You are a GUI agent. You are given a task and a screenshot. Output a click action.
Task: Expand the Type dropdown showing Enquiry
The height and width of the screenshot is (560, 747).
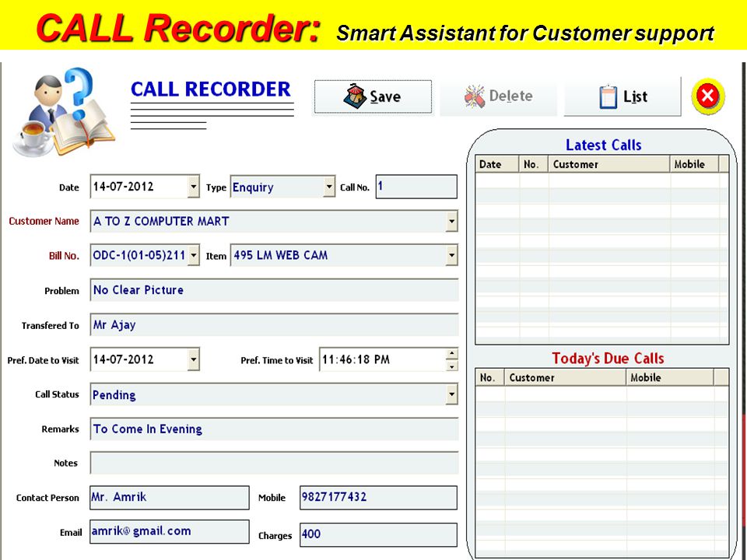click(329, 187)
